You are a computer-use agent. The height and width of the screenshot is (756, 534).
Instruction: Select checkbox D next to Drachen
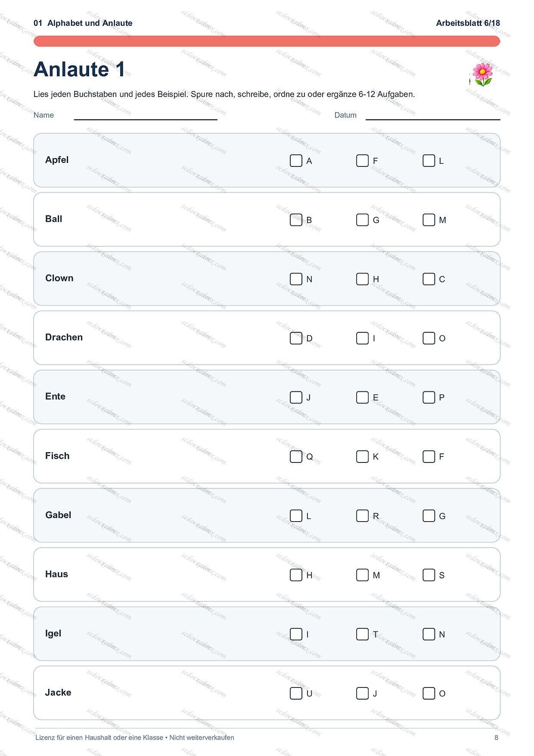[x=296, y=338]
